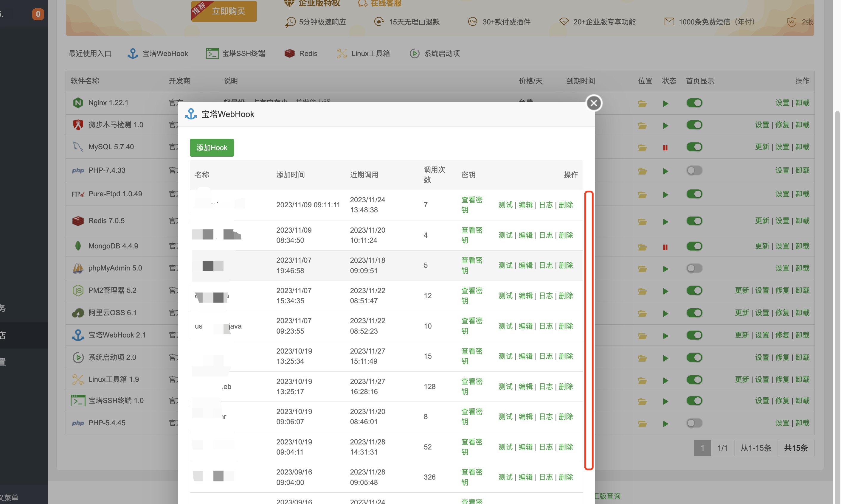This screenshot has width=841, height=504.
Task: Click the phpMyAdmin sailboat icon
Action: pos(78,268)
